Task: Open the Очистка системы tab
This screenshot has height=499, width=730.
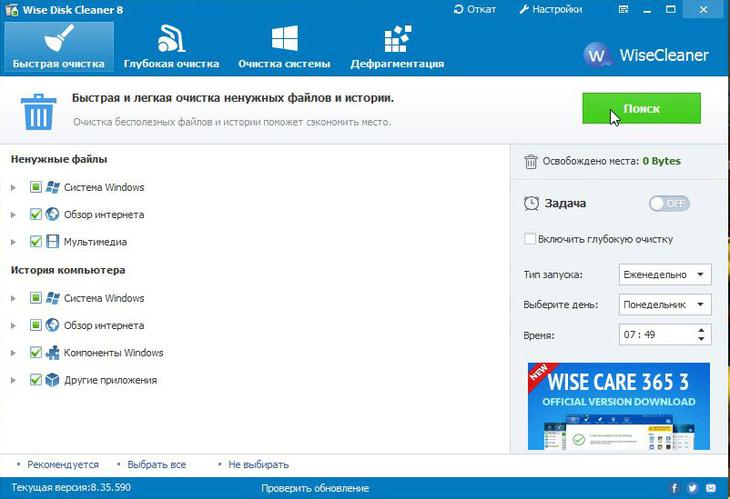Action: [284, 47]
